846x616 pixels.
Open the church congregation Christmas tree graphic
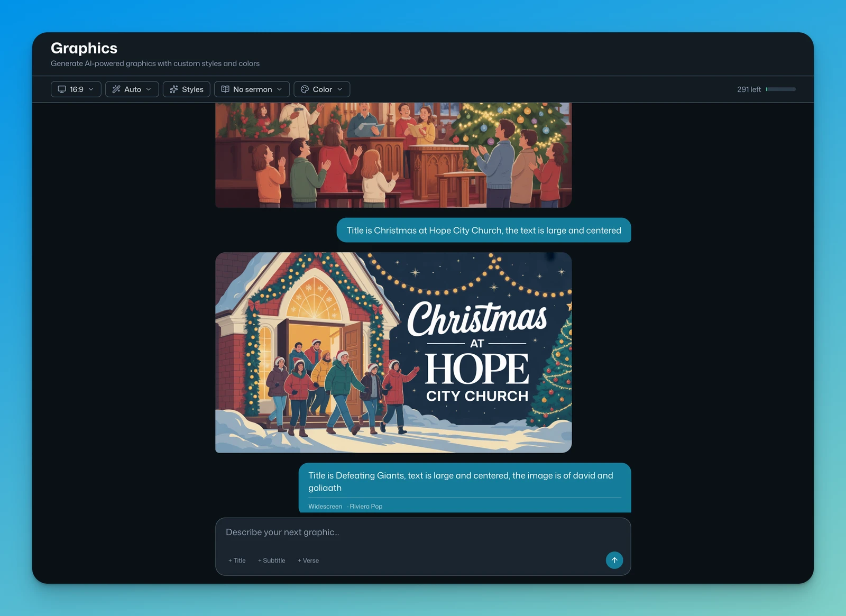(393, 155)
